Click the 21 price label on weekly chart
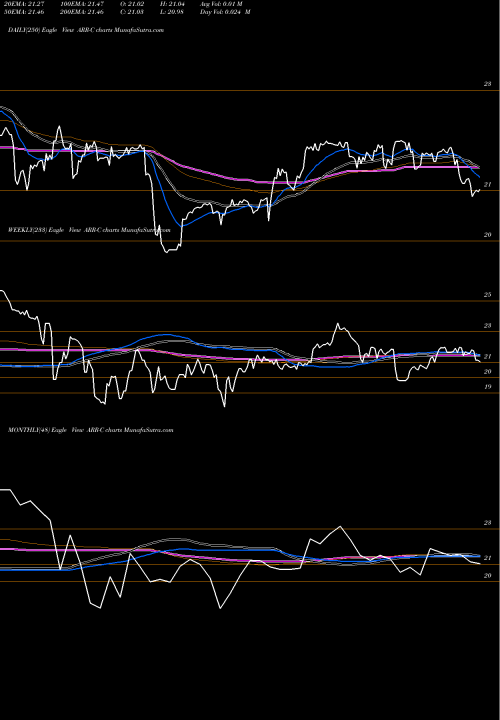500x720 pixels. (x=488, y=356)
